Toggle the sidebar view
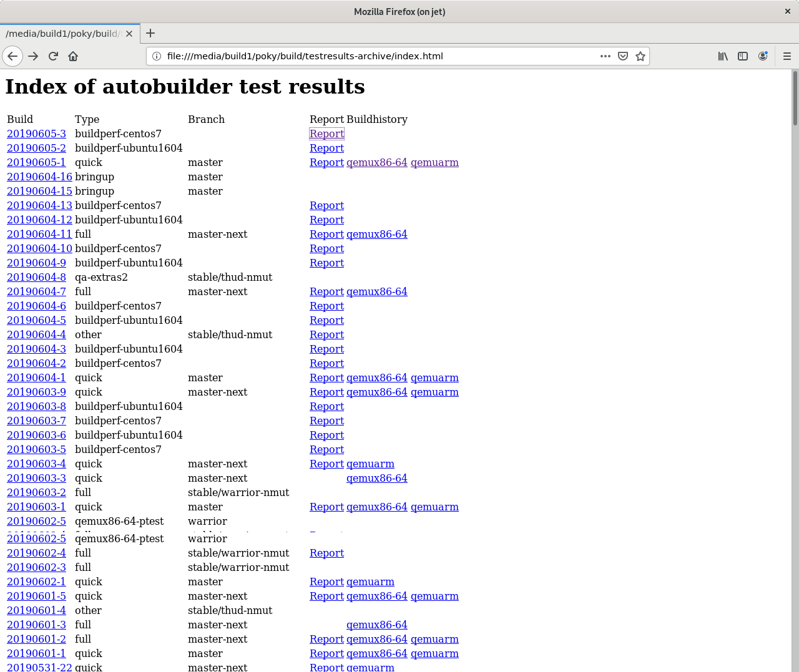 [743, 56]
